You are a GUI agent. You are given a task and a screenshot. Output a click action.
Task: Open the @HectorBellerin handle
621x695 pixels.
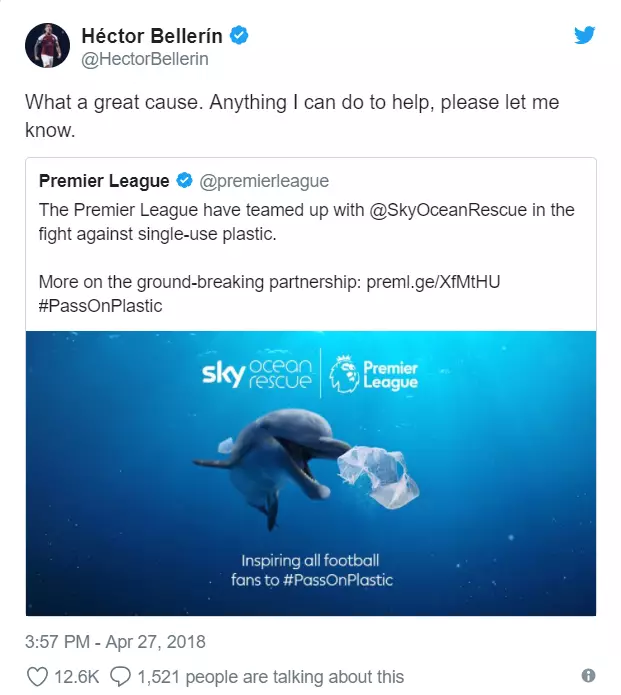point(145,59)
